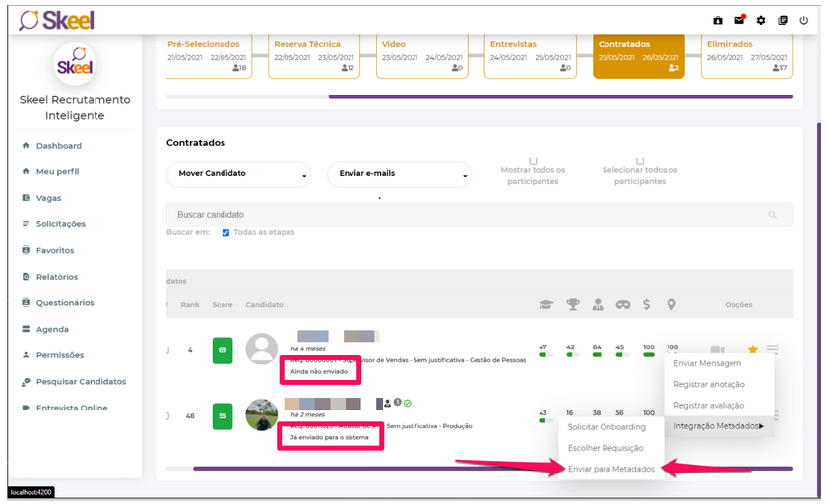Go to 'Vagas' in the sidebar
Screen dimensions: 828x504
point(48,198)
